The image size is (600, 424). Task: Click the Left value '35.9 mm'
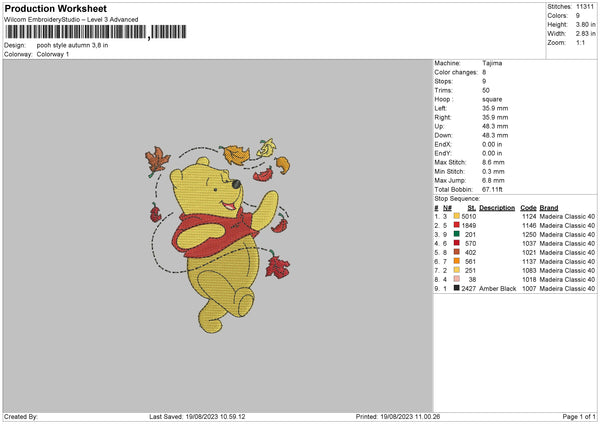[x=495, y=108]
